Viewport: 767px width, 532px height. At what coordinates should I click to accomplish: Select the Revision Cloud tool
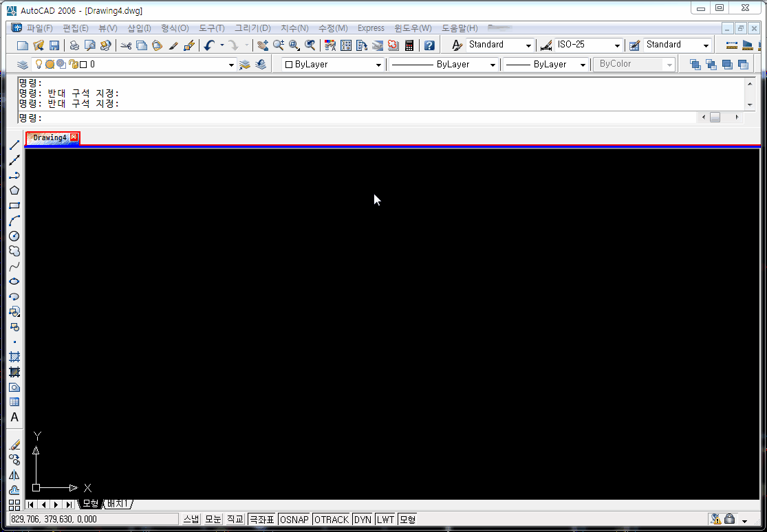14,252
